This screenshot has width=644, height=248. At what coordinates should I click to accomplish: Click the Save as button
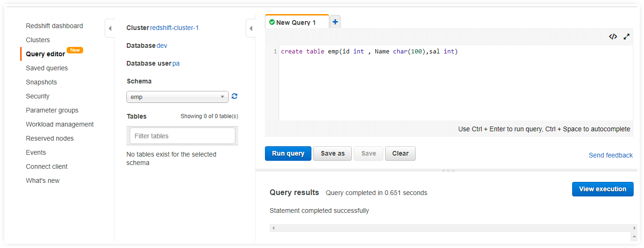[332, 153]
